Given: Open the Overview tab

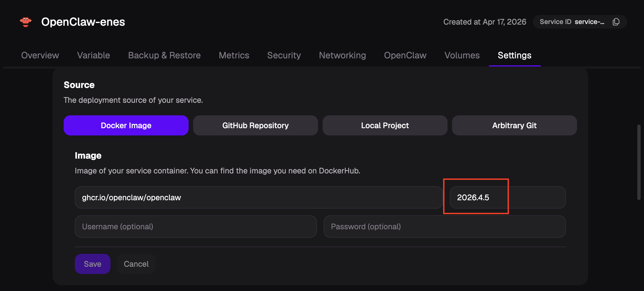Looking at the screenshot, I should pyautogui.click(x=40, y=55).
